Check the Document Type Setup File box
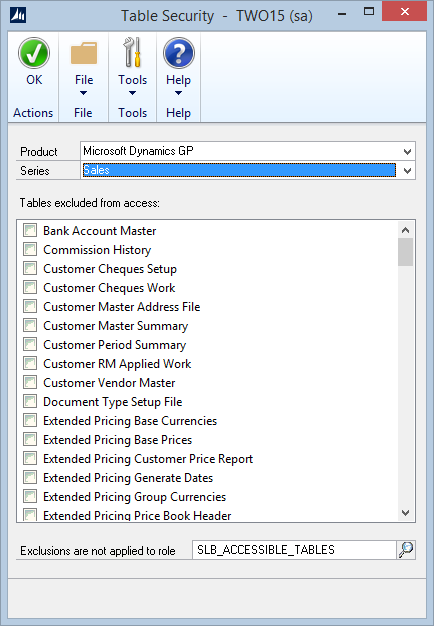 point(30,401)
